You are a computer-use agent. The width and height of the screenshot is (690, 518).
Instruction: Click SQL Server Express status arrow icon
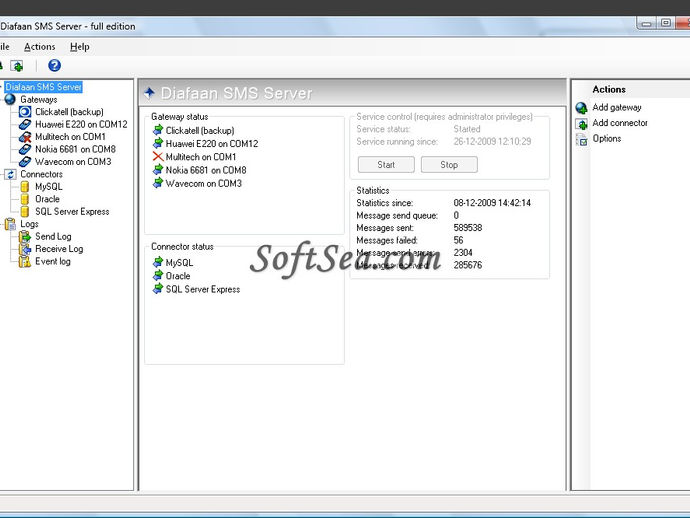(158, 289)
